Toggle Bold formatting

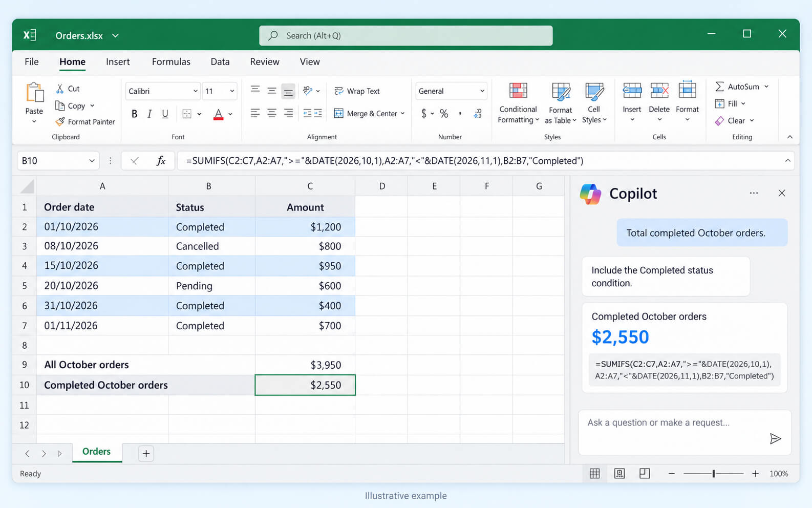[x=134, y=114]
